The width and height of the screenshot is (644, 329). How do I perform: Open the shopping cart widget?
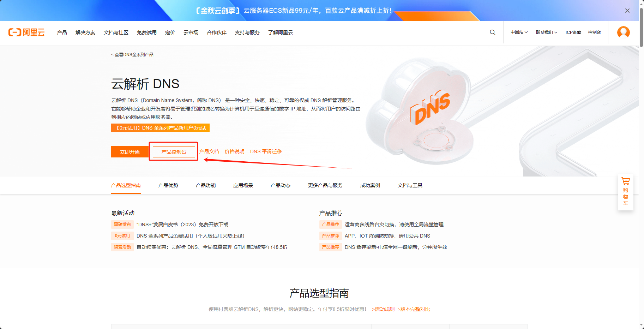[626, 192]
